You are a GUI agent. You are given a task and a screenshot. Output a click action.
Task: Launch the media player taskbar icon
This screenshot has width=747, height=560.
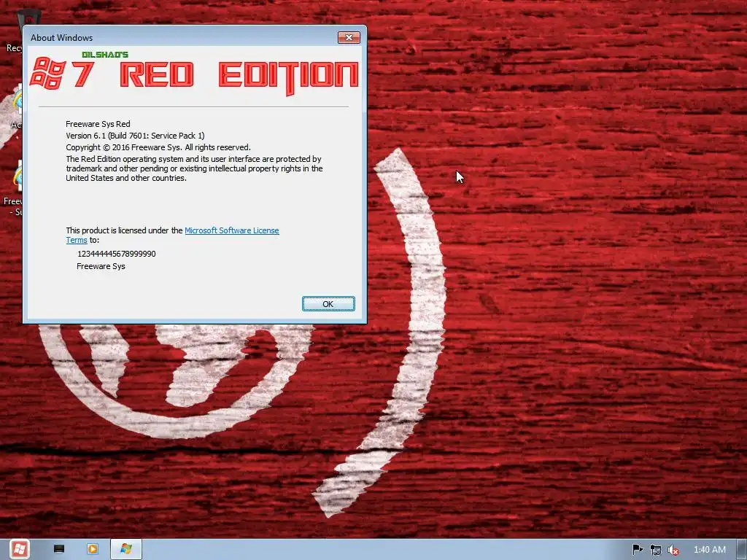pos(93,549)
